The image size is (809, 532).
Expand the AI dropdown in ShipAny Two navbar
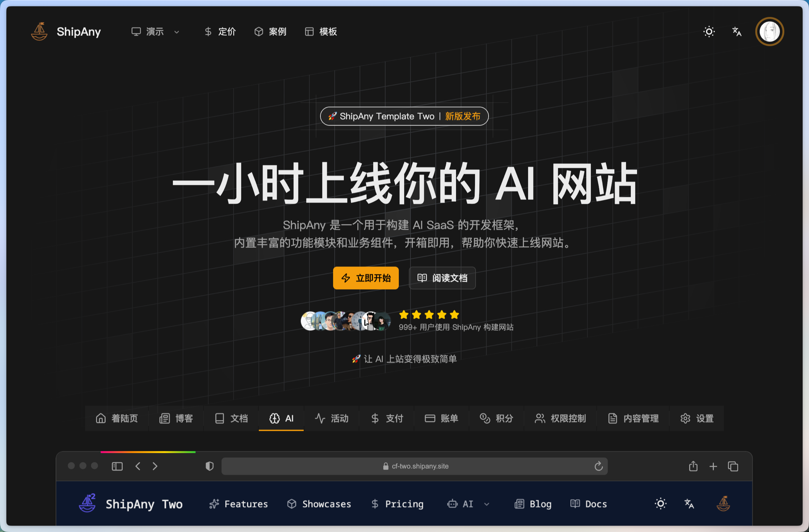point(468,504)
